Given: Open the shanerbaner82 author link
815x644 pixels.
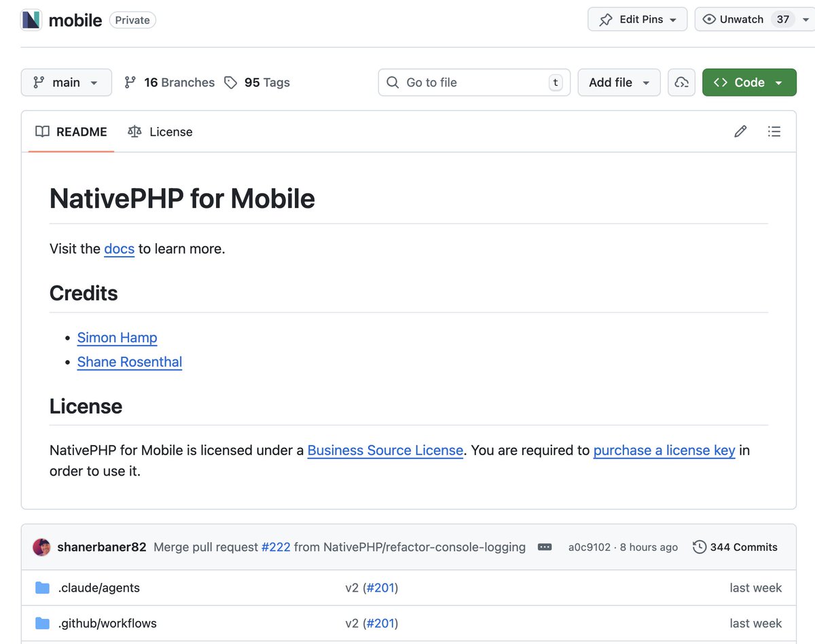Looking at the screenshot, I should [102, 547].
